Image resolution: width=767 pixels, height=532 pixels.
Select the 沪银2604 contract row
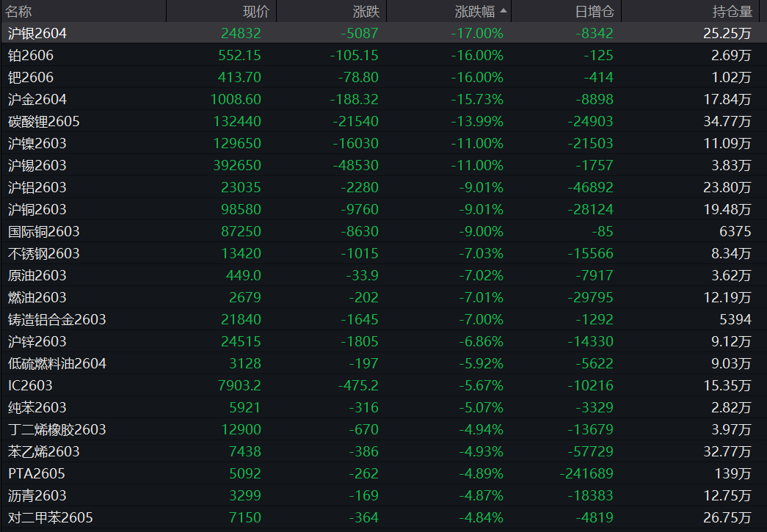pos(37,33)
